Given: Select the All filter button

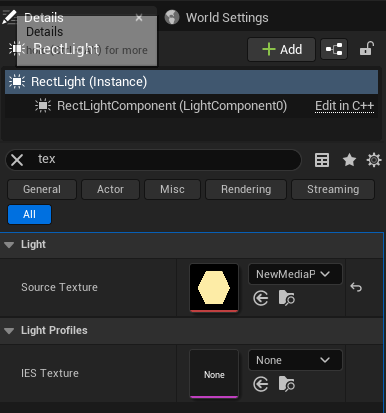Looking at the screenshot, I should coord(29,214).
